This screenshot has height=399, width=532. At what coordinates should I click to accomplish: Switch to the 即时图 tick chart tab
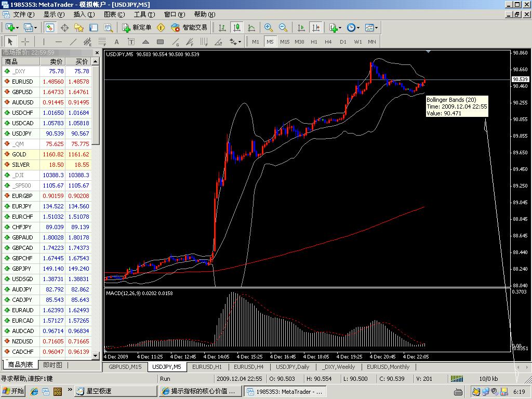coord(52,365)
